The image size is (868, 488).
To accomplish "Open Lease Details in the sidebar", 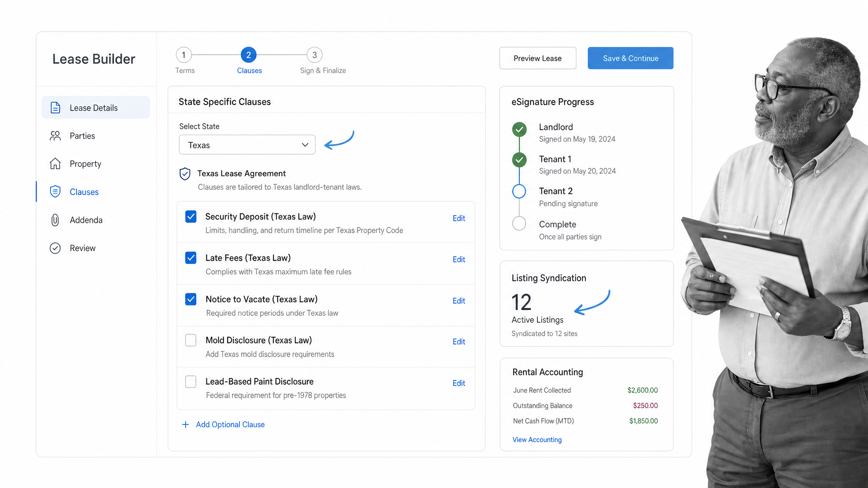I will [96, 108].
